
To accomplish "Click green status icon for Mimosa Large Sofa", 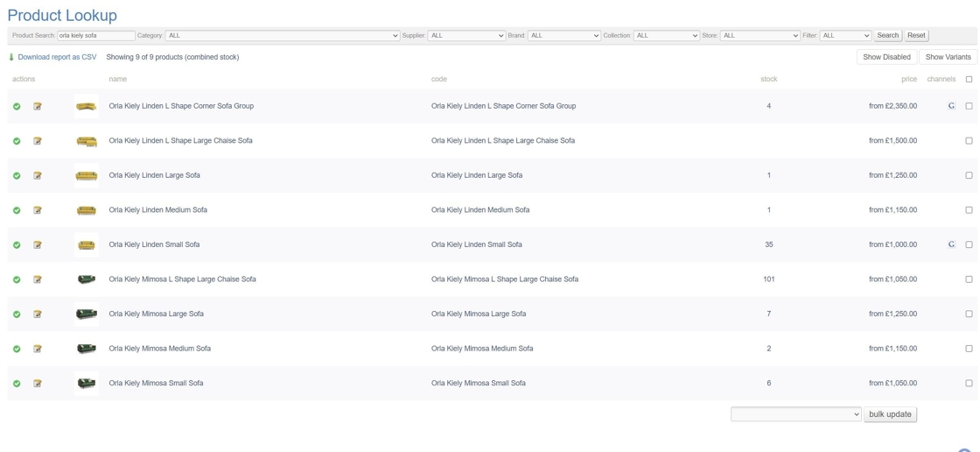I will [17, 314].
